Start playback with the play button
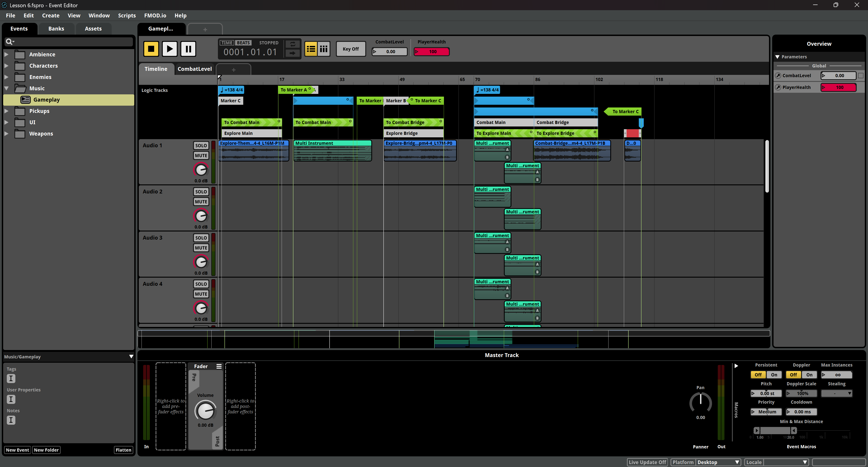 (x=170, y=49)
